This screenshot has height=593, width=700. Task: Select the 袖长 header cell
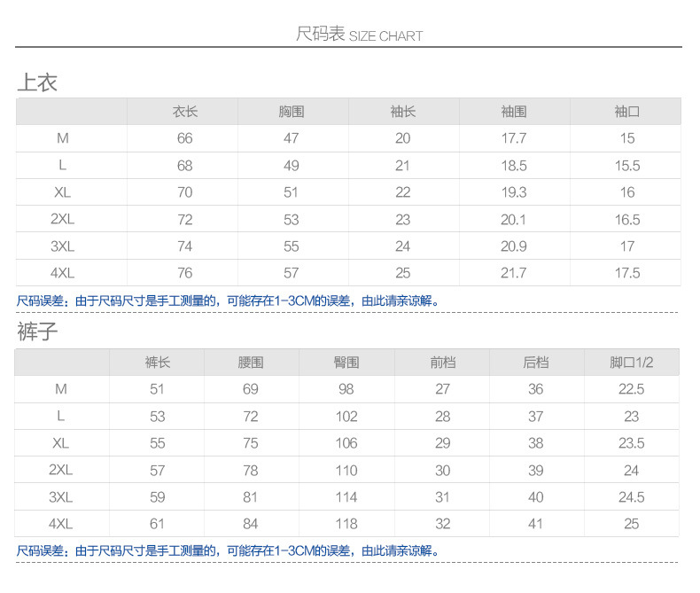point(402,112)
